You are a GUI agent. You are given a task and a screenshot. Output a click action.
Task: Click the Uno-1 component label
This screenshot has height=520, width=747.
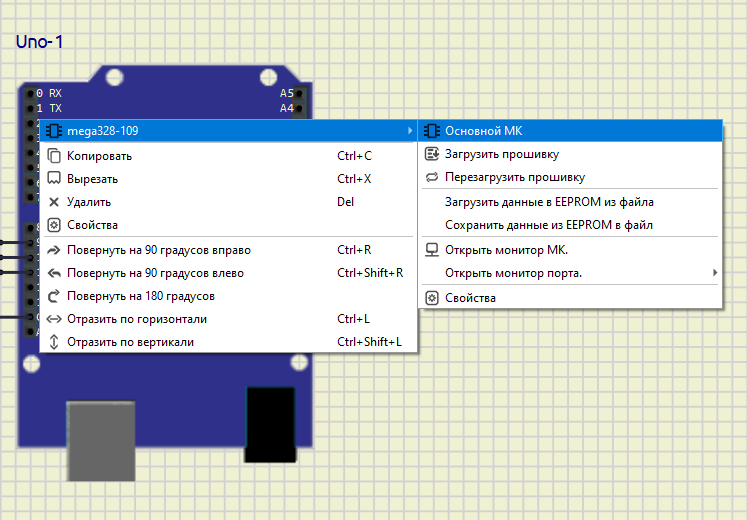tap(40, 42)
